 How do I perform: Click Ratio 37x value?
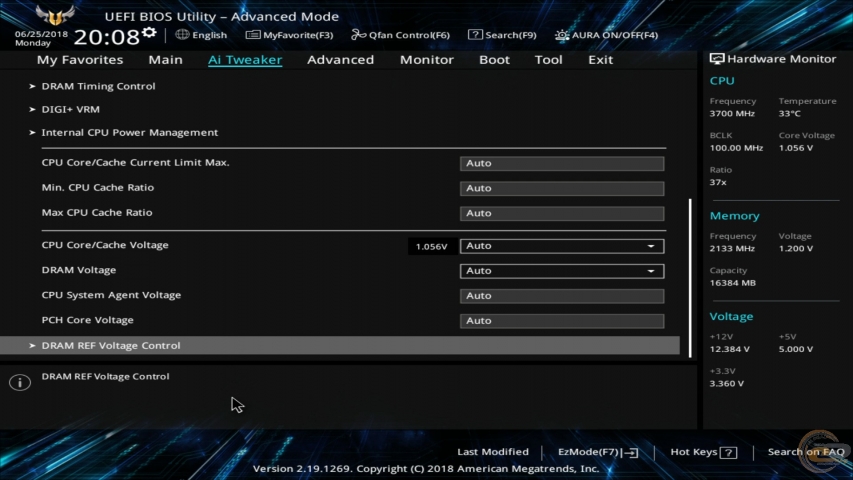[x=718, y=182]
